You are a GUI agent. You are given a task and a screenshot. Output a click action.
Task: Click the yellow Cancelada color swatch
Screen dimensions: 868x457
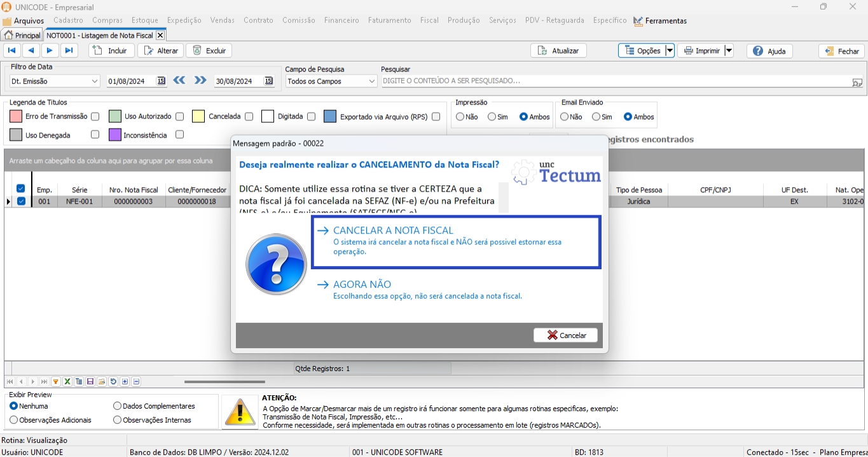[198, 116]
